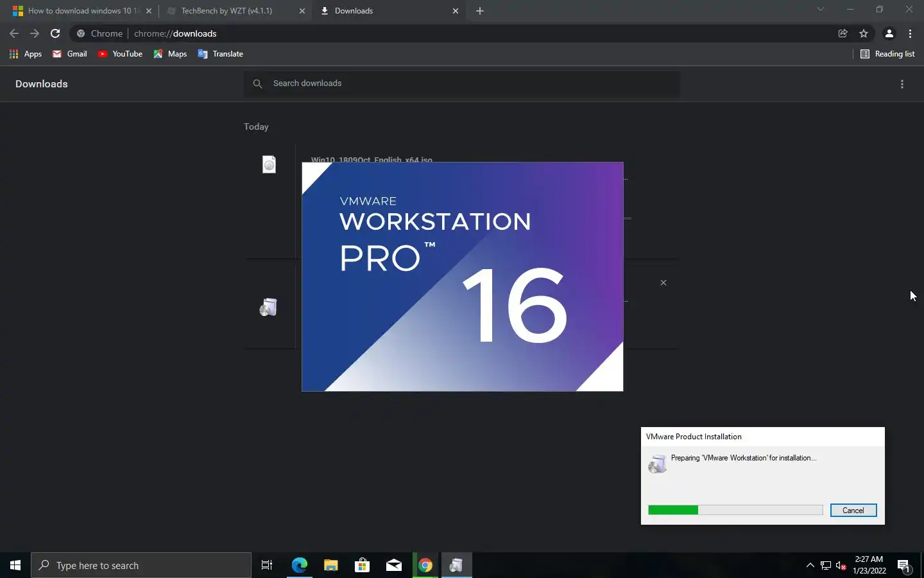Open the network status tray icon
The height and width of the screenshot is (578, 924).
[x=826, y=565]
